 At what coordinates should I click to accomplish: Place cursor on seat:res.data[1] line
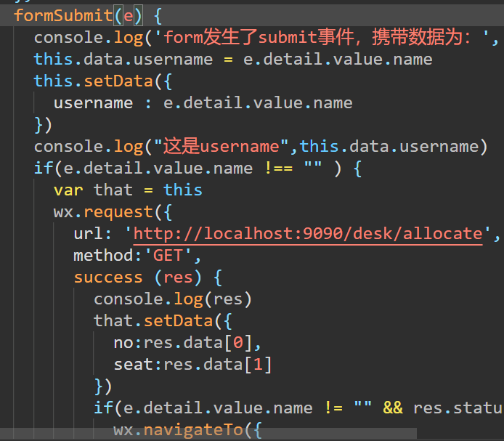click(193, 365)
